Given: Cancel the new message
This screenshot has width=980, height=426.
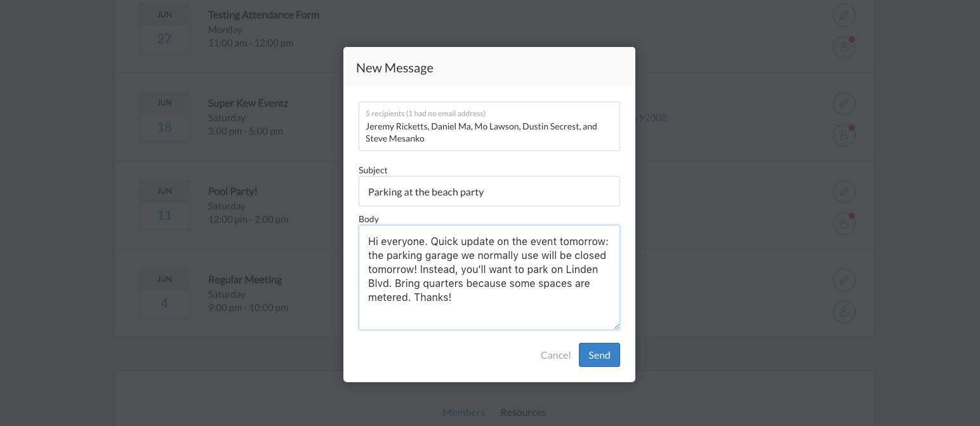Looking at the screenshot, I should [x=555, y=355].
